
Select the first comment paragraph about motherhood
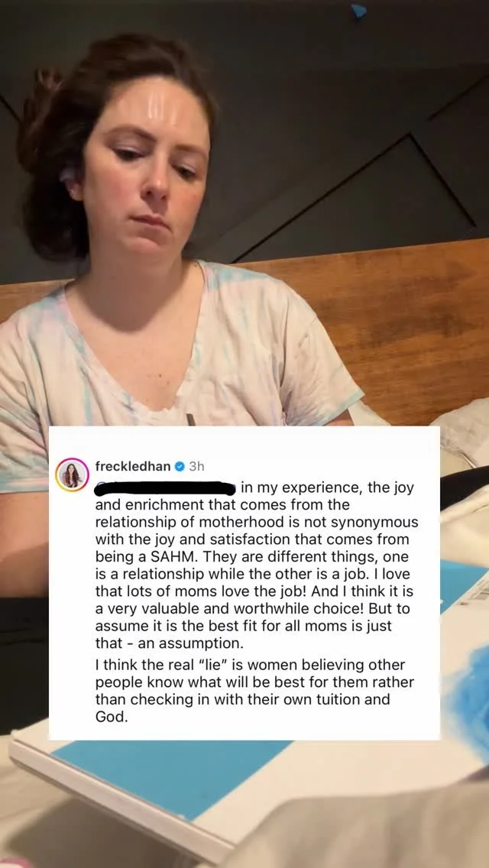click(x=256, y=565)
